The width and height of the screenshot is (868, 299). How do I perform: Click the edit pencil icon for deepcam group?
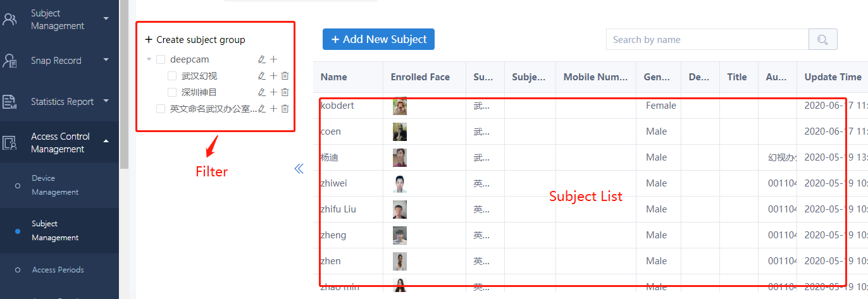[262, 59]
